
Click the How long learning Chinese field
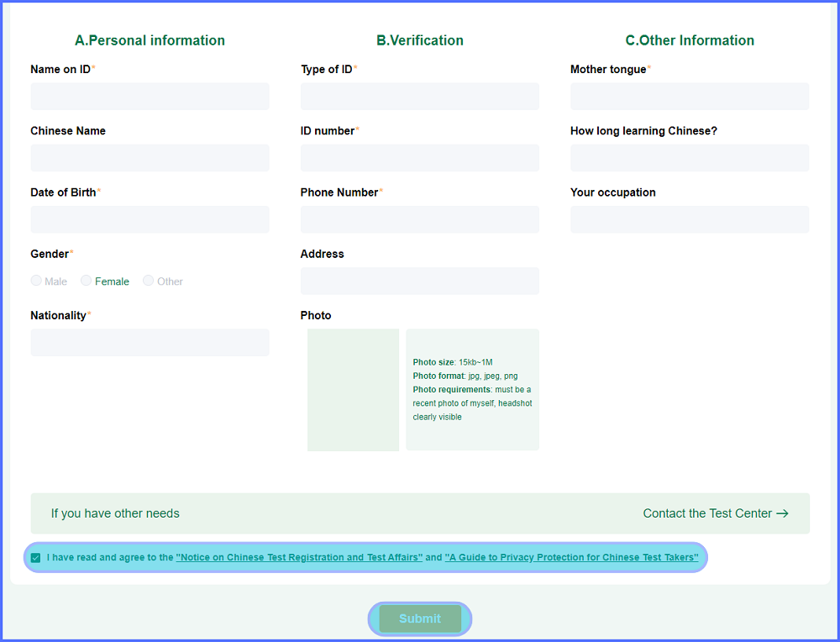pos(689,158)
